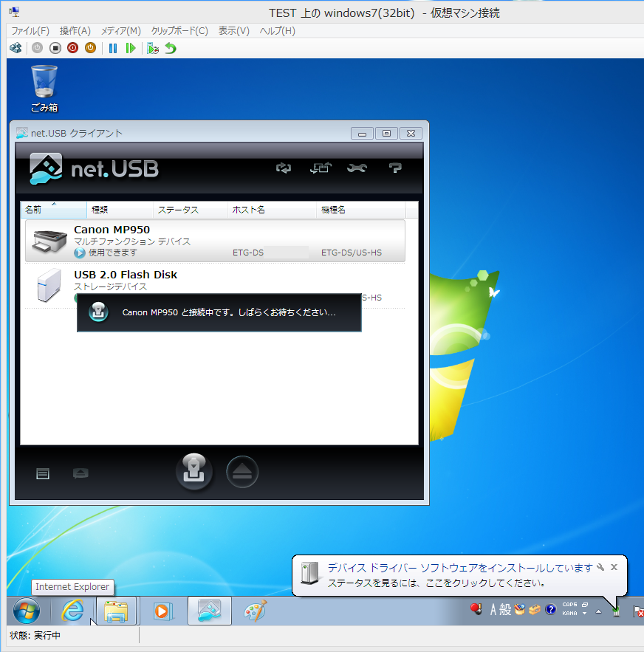The height and width of the screenshot is (652, 644).
Task: Select the USB 2.0 Flash Disk row
Action: 215,286
